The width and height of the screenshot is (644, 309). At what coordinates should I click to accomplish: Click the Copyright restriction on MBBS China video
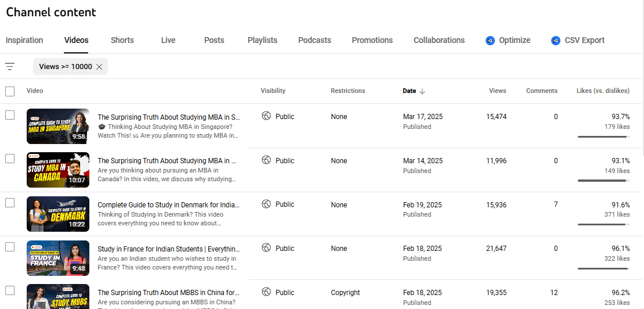tap(345, 293)
